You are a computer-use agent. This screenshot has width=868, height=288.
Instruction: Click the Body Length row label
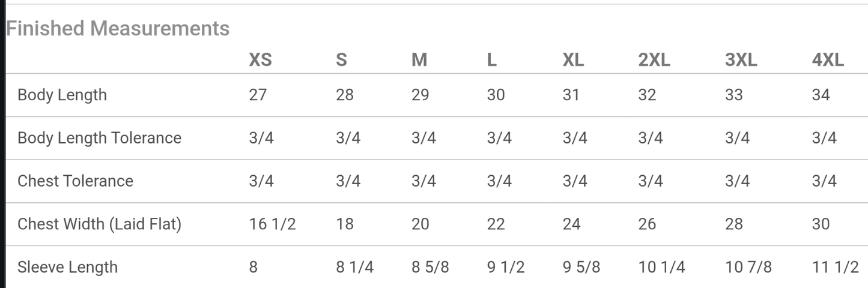[62, 95]
